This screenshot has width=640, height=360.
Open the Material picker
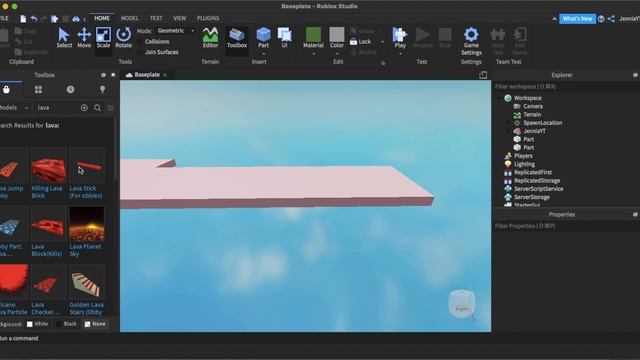click(313, 38)
